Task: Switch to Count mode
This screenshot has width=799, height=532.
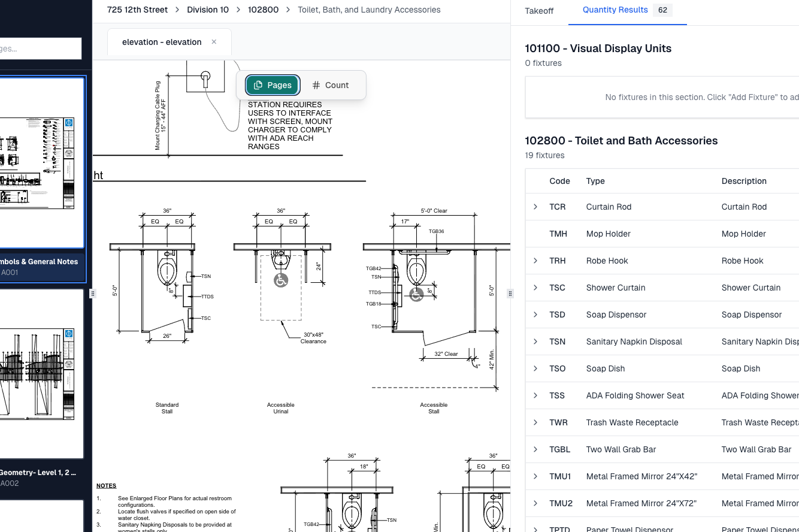Action: pyautogui.click(x=331, y=85)
